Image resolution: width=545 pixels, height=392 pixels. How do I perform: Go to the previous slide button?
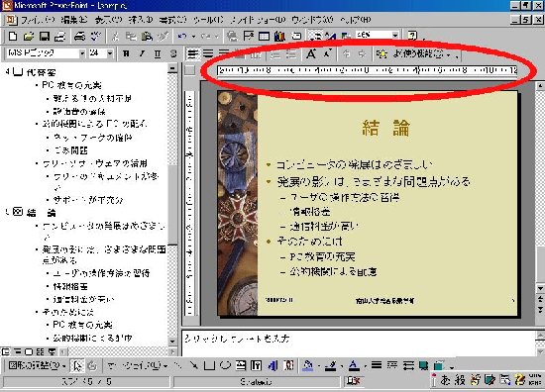[x=540, y=299]
